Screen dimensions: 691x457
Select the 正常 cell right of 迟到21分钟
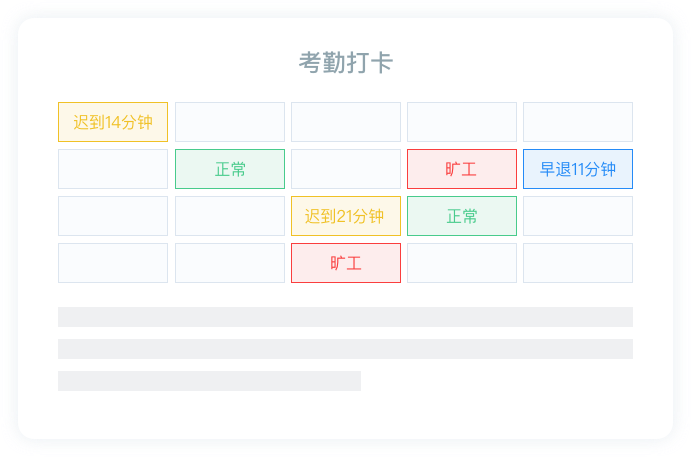coord(461,216)
